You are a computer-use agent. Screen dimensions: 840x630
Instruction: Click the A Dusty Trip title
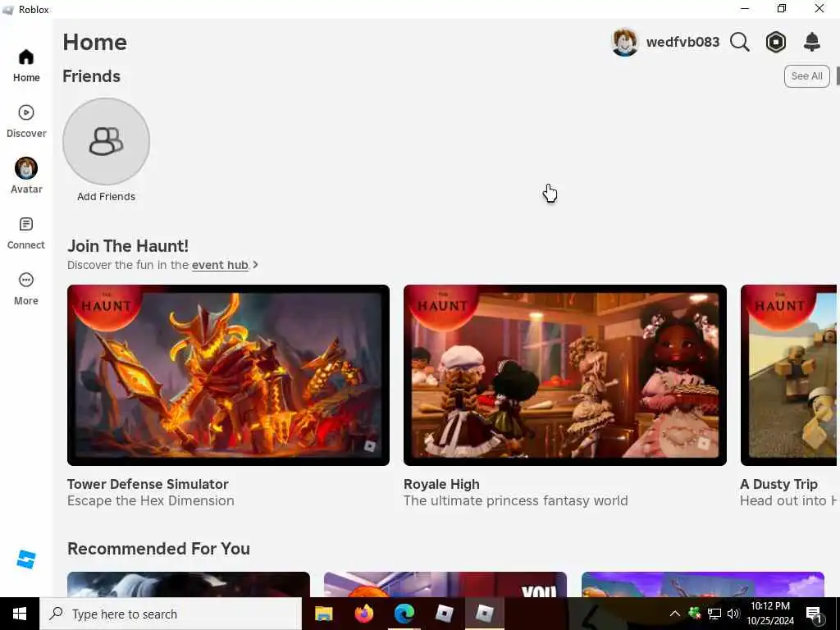(779, 484)
